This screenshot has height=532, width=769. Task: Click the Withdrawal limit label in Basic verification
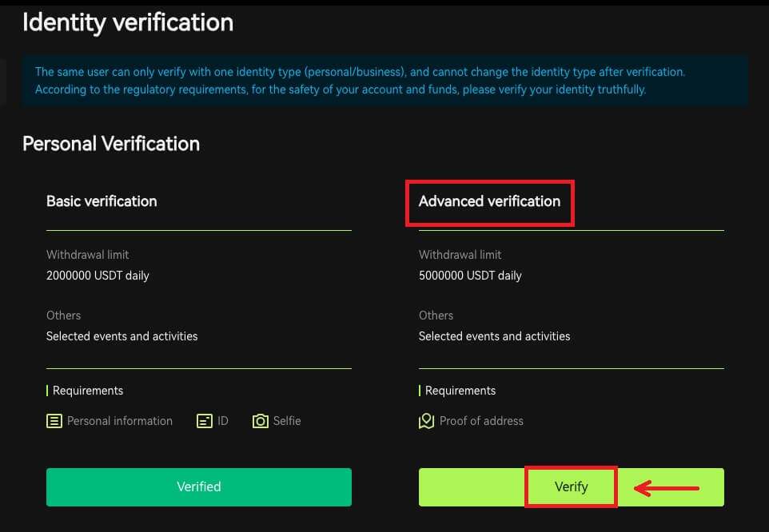tap(87, 254)
